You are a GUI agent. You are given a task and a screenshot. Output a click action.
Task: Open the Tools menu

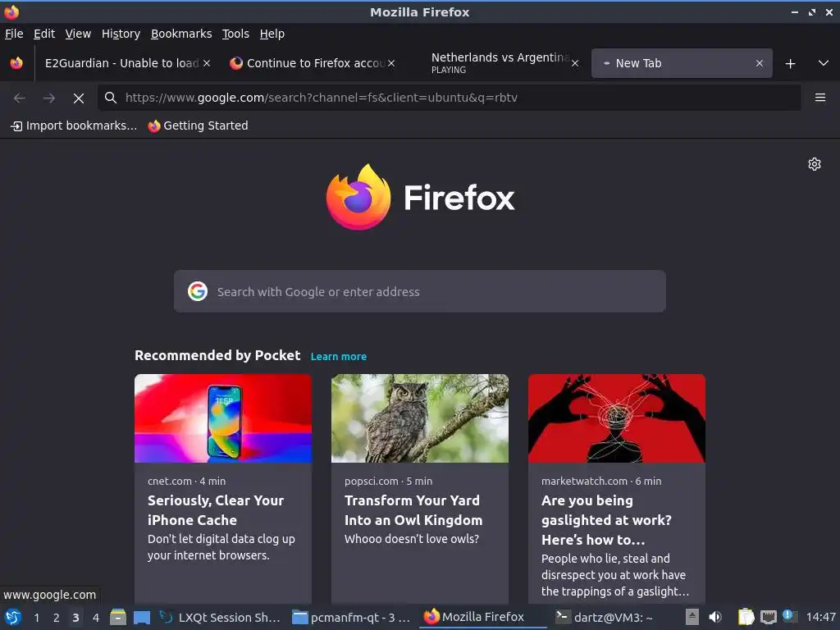click(235, 34)
